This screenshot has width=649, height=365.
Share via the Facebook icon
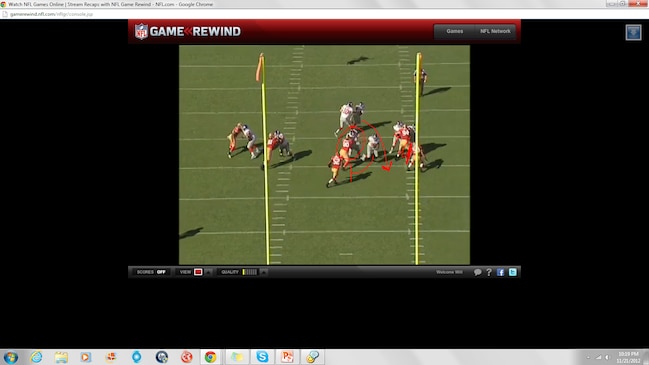[500, 272]
